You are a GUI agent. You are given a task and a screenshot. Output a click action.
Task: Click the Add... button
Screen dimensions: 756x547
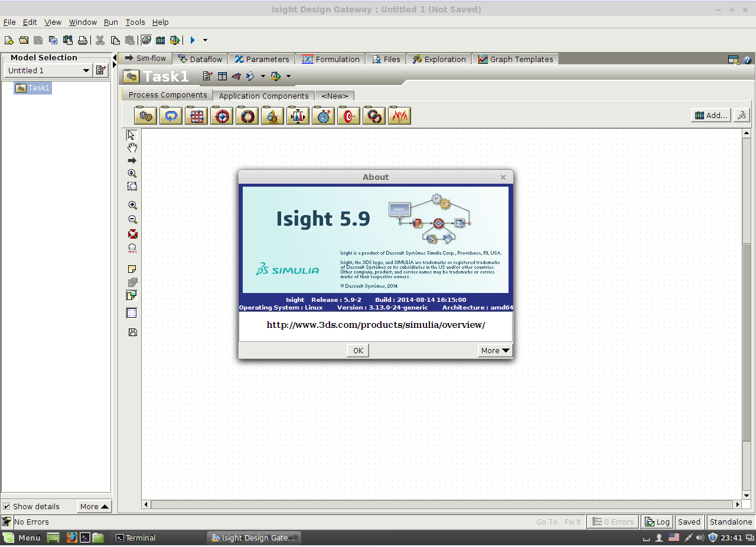[711, 115]
